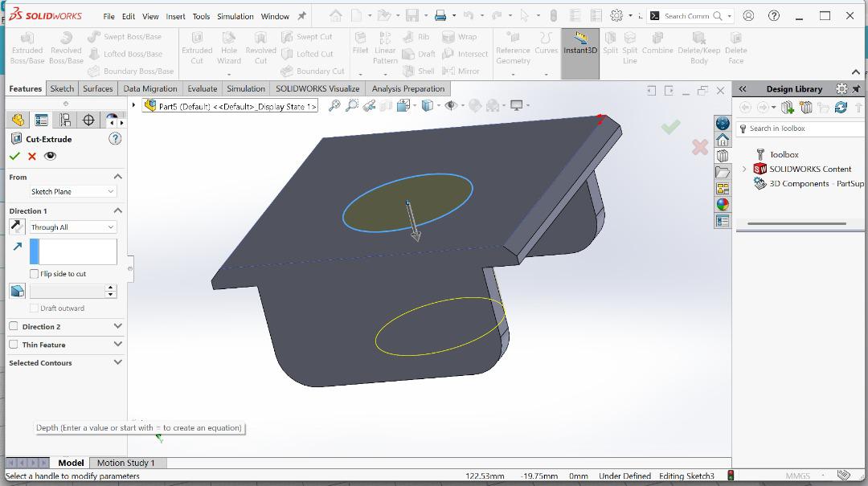Pin the Design Library pane
This screenshot has height=486, width=868.
click(x=856, y=88)
